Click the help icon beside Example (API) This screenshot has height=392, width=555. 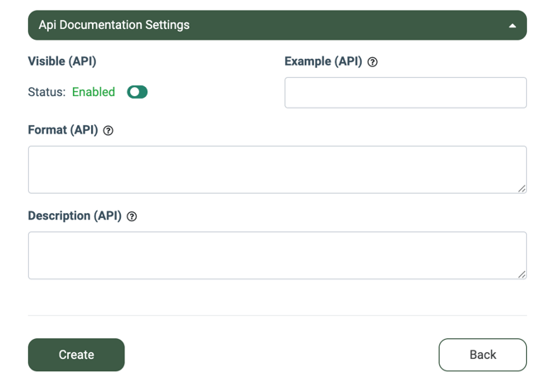373,62
